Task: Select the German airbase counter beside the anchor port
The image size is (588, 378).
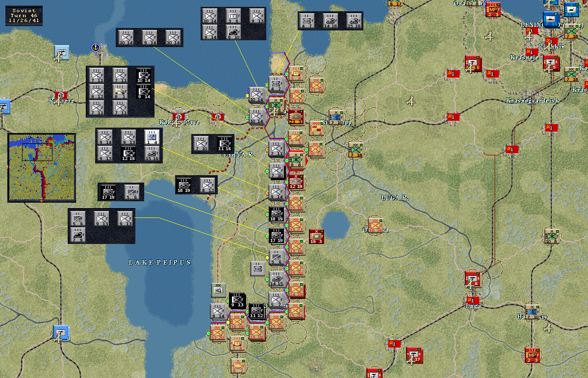Action: coord(61,54)
